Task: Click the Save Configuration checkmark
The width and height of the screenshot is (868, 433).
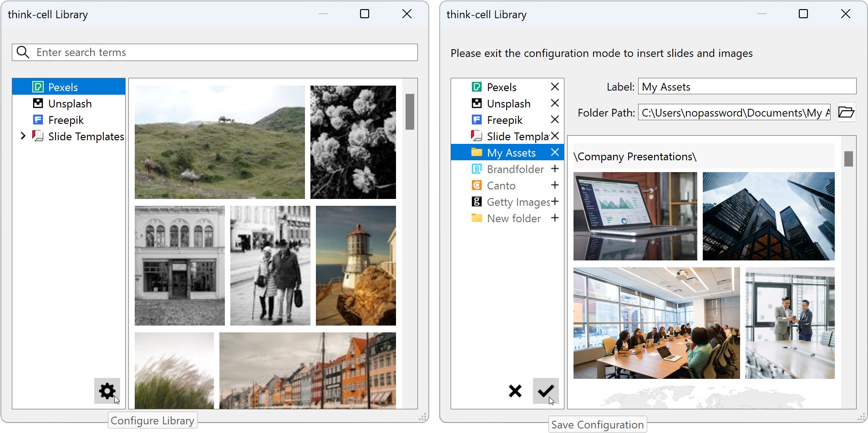Action: [545, 391]
